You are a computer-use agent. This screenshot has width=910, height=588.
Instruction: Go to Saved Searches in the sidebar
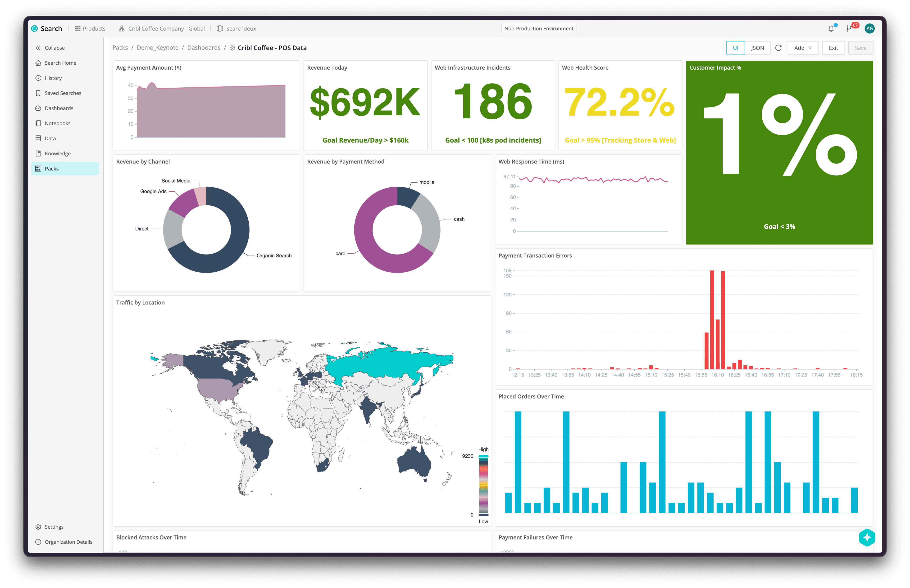(63, 93)
